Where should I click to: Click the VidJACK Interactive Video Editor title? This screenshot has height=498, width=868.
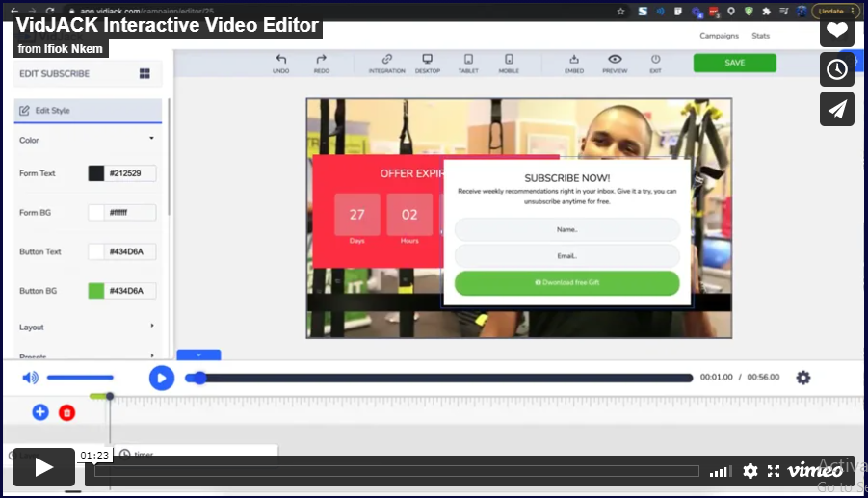[x=168, y=25]
